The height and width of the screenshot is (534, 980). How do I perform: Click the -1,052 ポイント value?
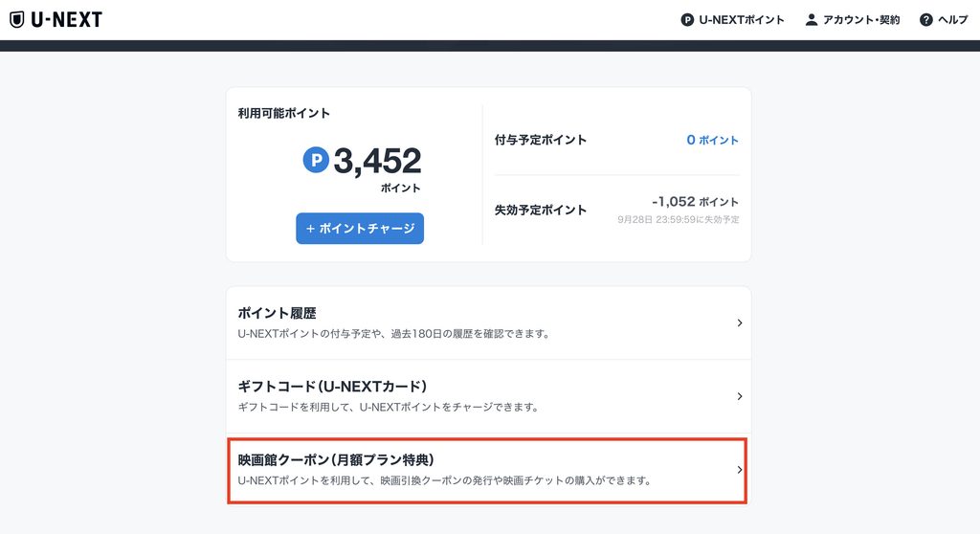(x=695, y=202)
